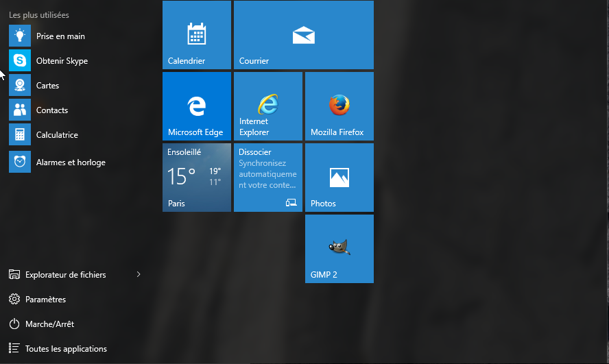Open the Photos tile
The image size is (609, 364).
(339, 178)
